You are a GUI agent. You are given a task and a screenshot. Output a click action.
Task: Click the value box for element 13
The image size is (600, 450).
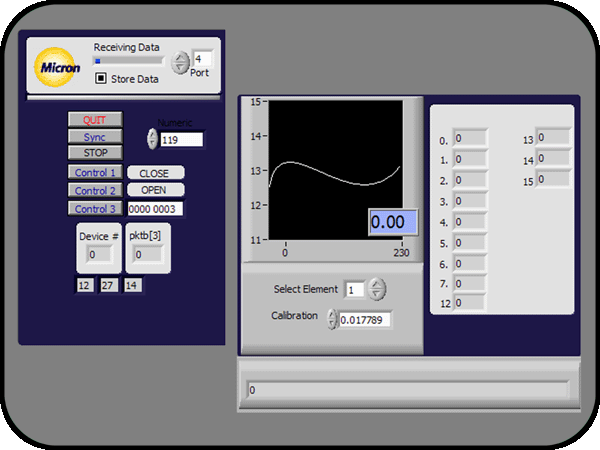[553, 137]
